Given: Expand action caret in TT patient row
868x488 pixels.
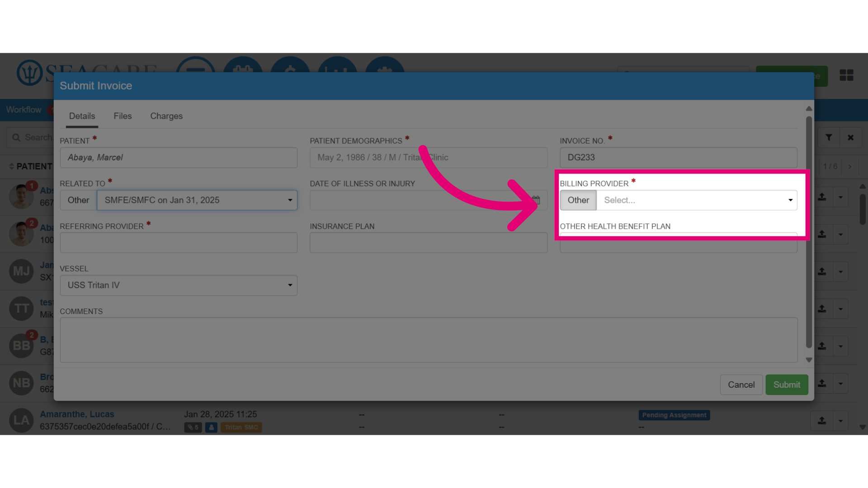Looking at the screenshot, I should click(x=840, y=309).
